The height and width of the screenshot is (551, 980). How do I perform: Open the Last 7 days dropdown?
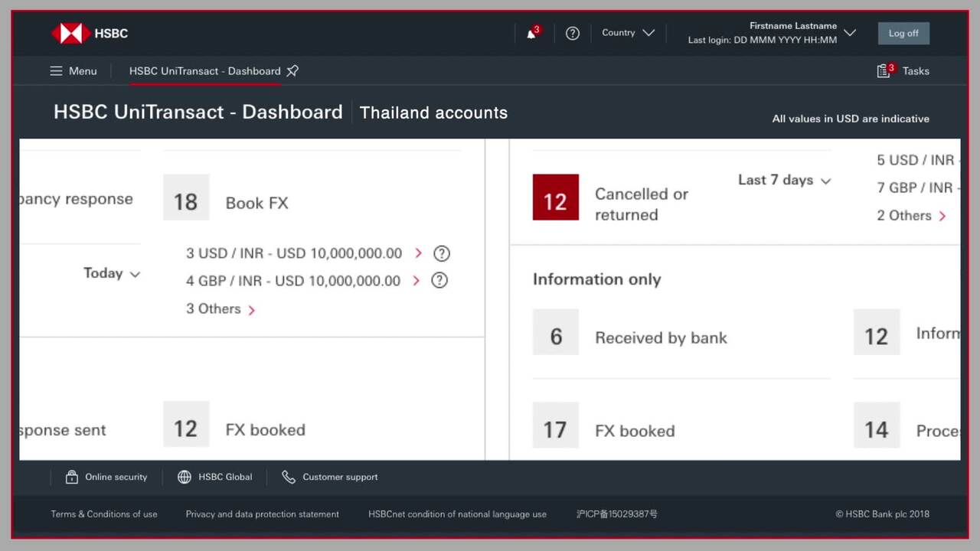click(783, 181)
